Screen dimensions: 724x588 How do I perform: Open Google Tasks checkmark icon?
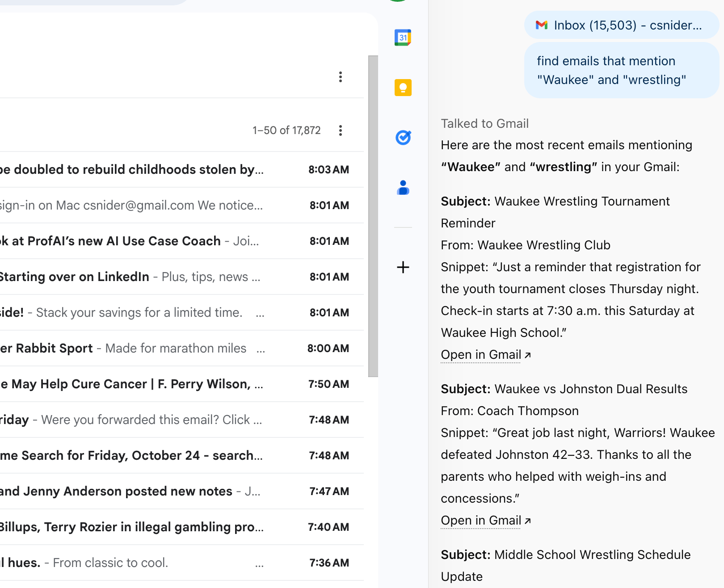(x=403, y=138)
